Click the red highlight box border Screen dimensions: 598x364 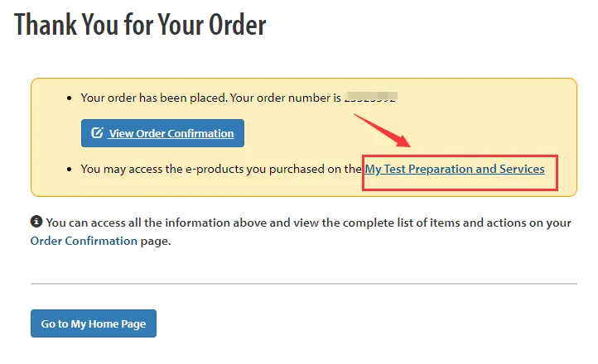click(x=557, y=174)
